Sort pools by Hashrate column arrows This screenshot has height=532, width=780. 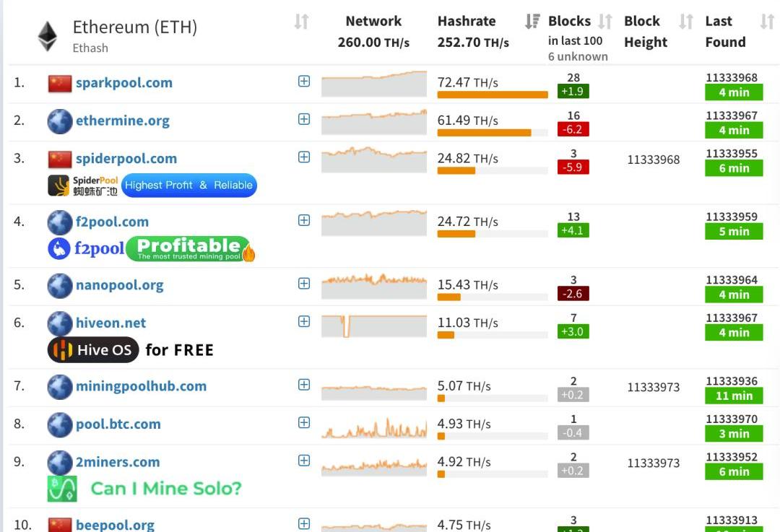(532, 22)
